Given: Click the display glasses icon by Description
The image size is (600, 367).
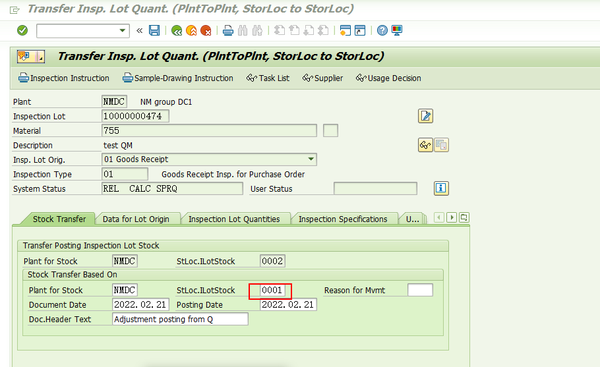Looking at the screenshot, I should pos(426,145).
